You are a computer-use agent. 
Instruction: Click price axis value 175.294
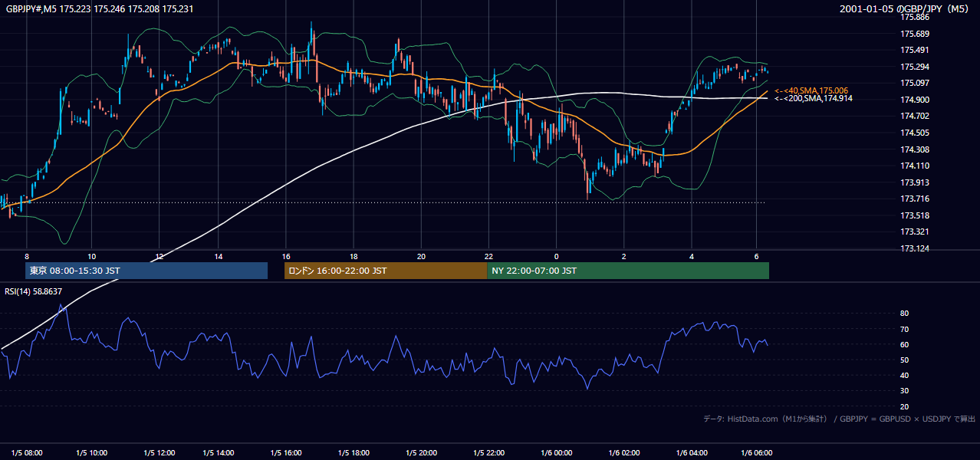915,67
